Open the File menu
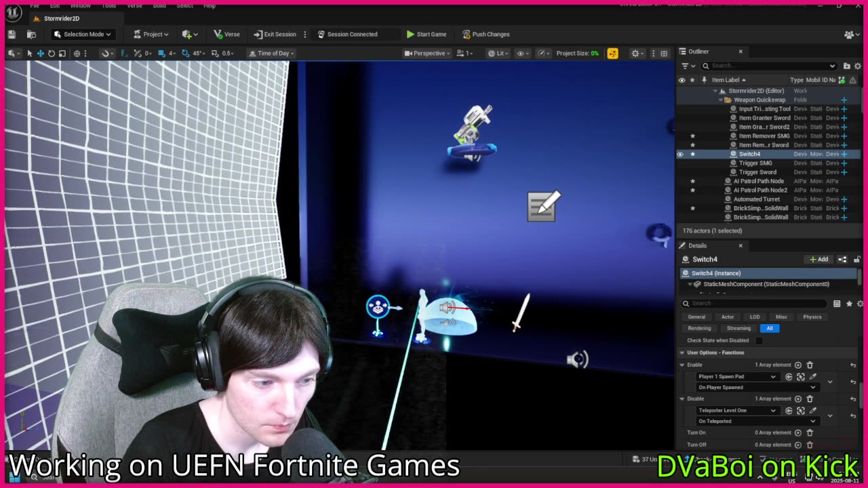The height and width of the screenshot is (488, 868). (x=35, y=5)
